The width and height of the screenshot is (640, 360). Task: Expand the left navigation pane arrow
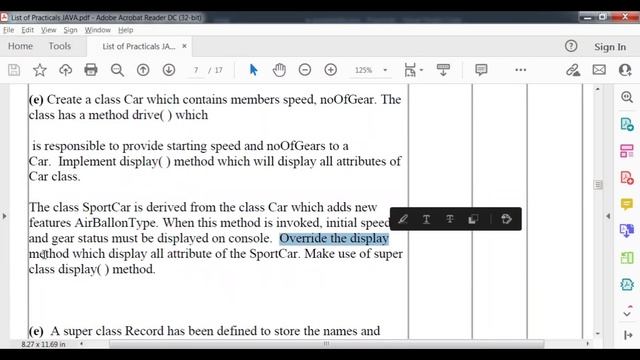coord(4,216)
